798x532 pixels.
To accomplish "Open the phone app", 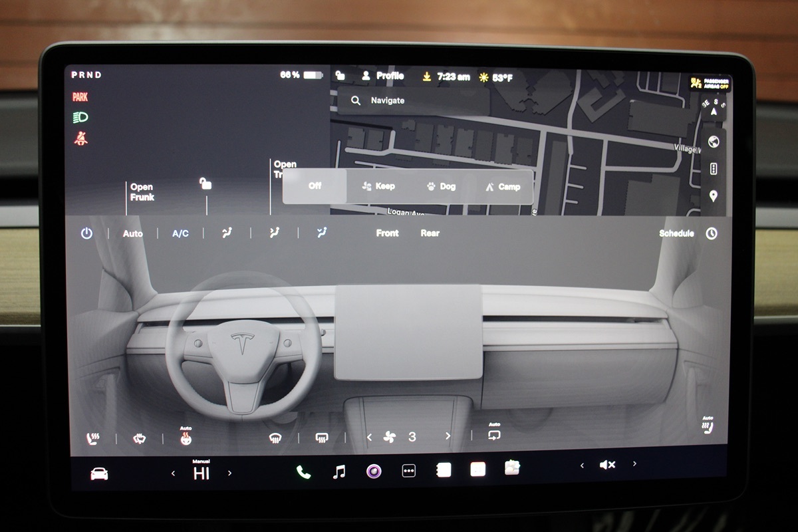I will point(303,471).
